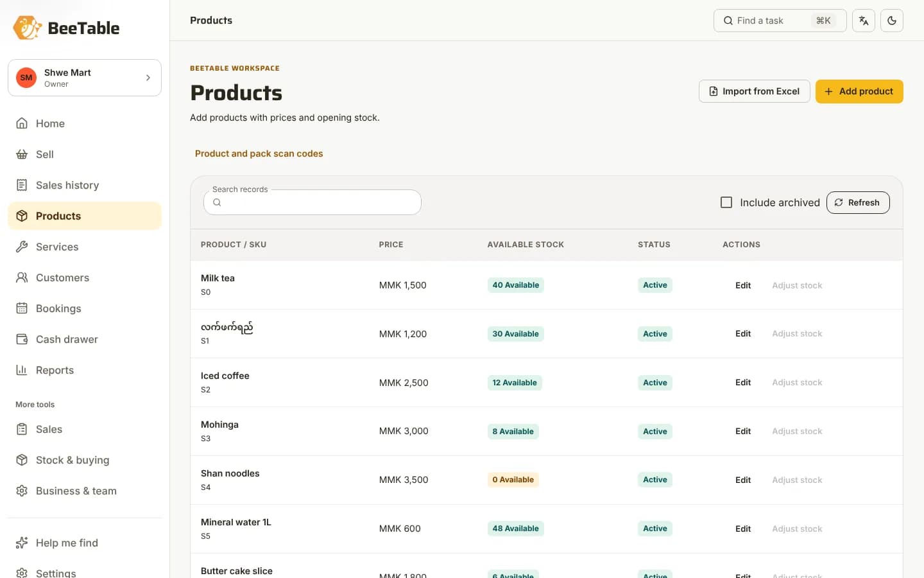Click the Customers people icon
This screenshot has width=924, height=578.
[x=22, y=277]
